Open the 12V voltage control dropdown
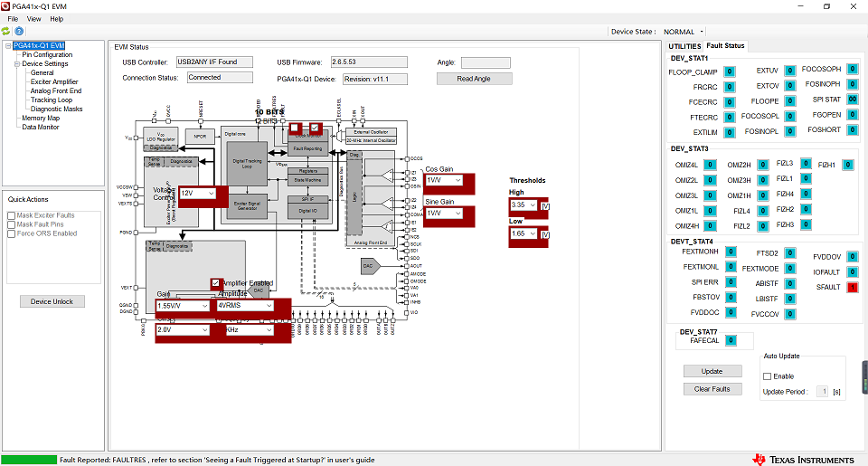 [x=198, y=194]
